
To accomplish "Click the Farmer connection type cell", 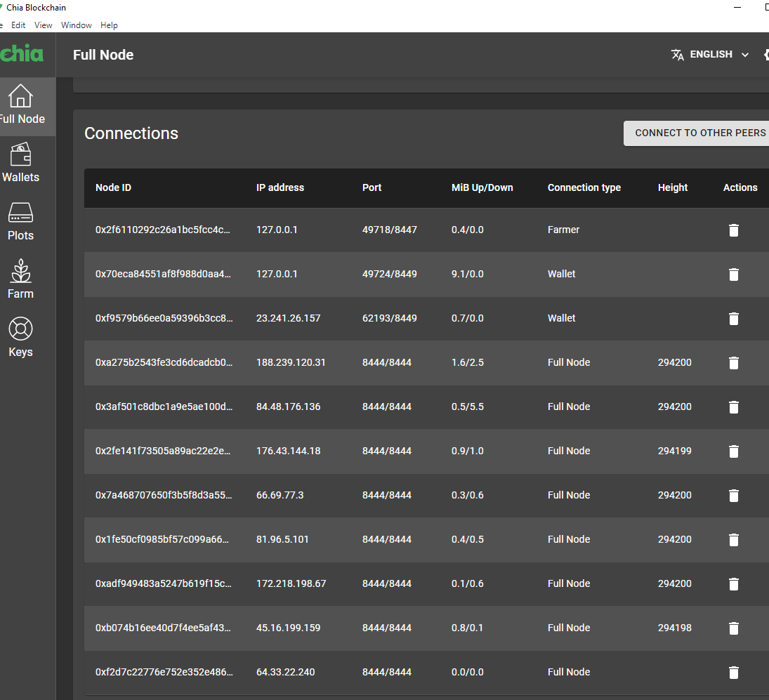I will [563, 230].
